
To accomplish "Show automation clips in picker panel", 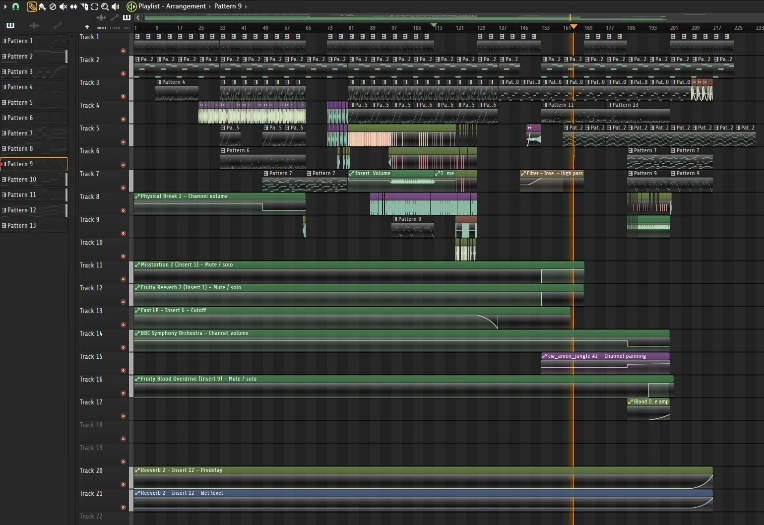I will [57, 25].
